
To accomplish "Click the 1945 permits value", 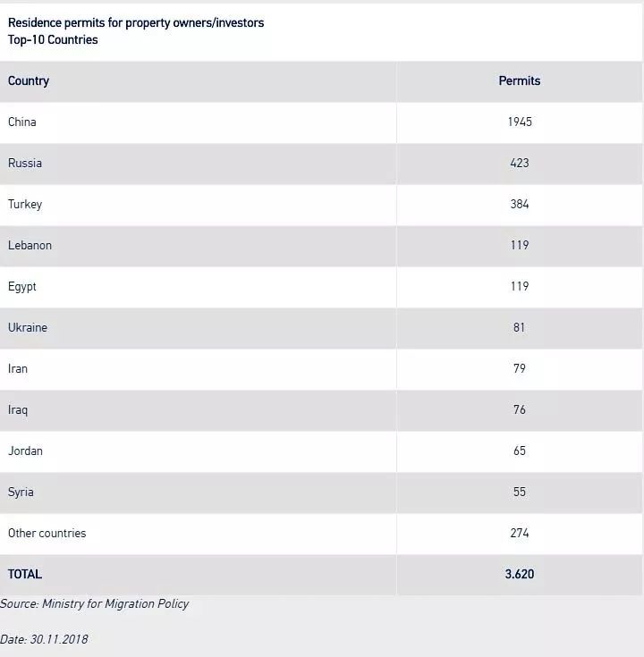I will (520, 122).
